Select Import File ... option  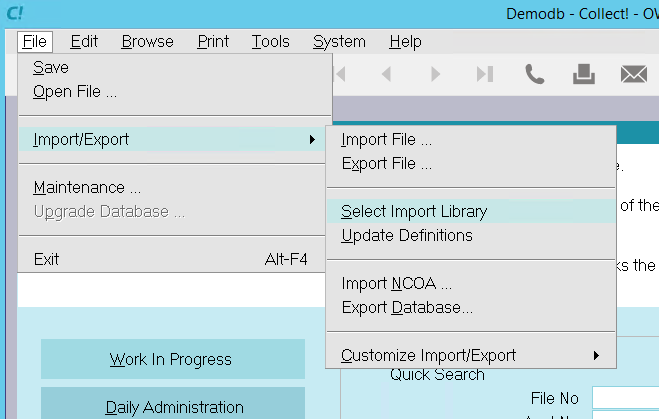pos(471,139)
